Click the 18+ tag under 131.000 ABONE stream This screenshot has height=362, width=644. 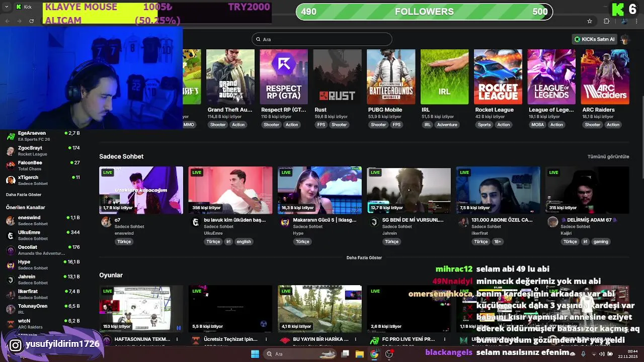pos(498,241)
